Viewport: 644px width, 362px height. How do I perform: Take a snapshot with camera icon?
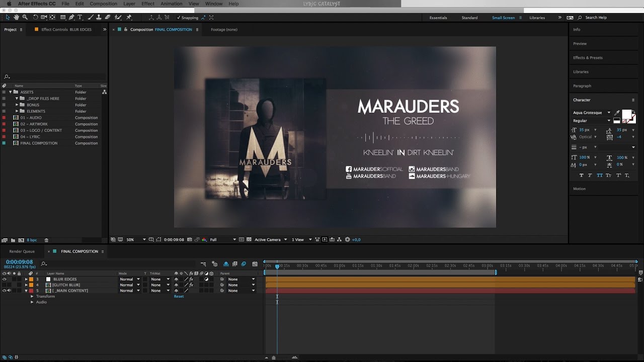click(190, 240)
